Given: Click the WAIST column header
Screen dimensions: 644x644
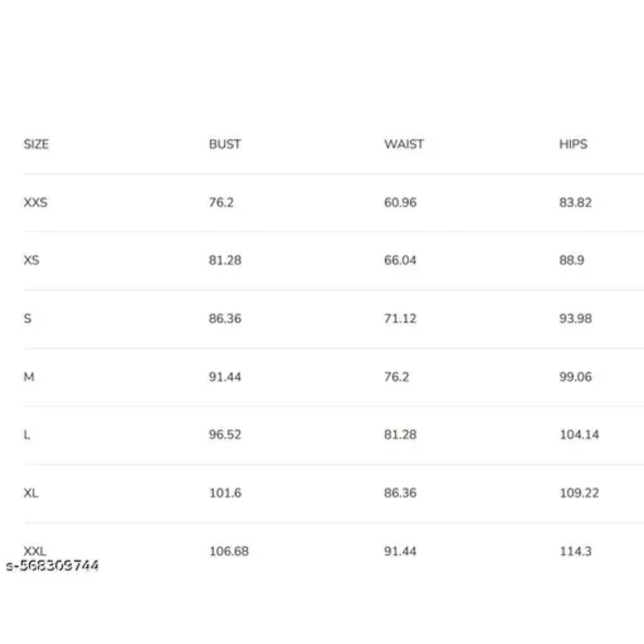Looking at the screenshot, I should (x=404, y=144).
